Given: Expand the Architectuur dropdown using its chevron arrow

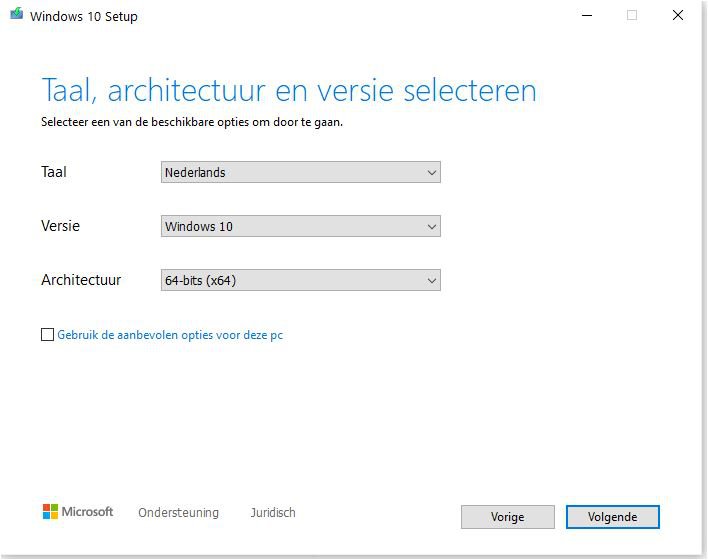Looking at the screenshot, I should pos(432,280).
